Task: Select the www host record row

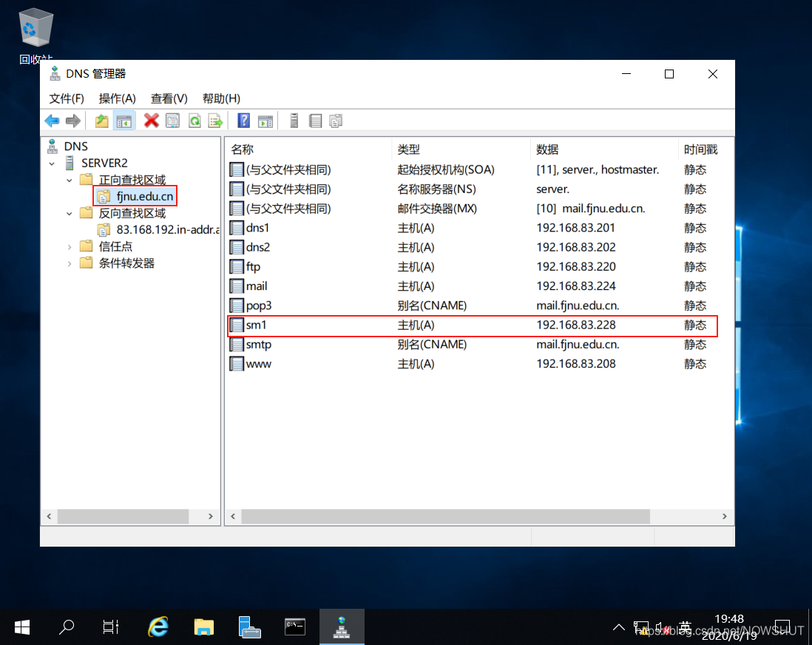Action: (258, 364)
